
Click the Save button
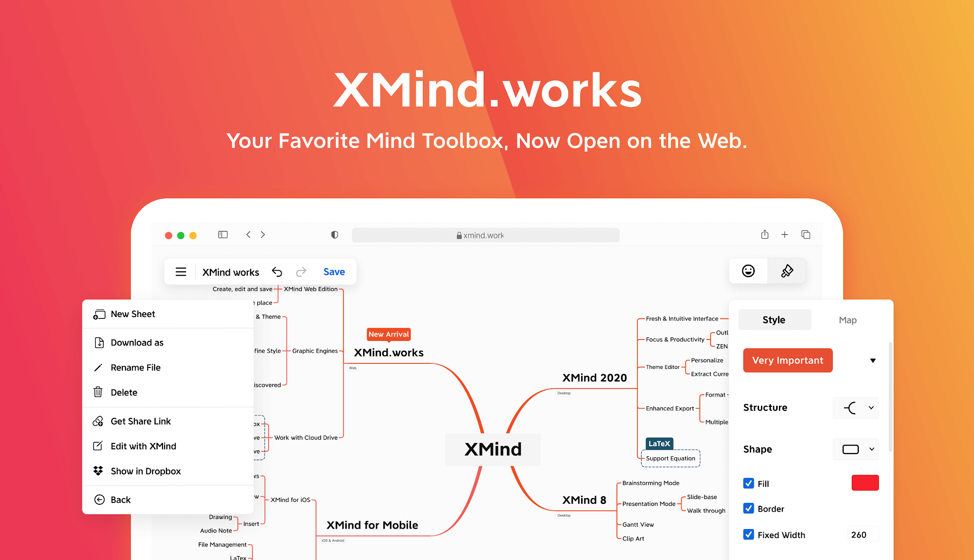334,271
